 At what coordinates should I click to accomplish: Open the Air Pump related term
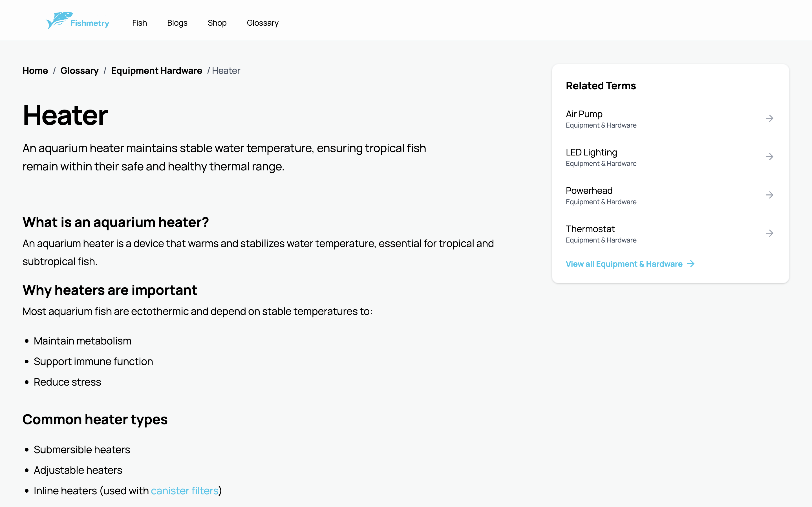point(584,114)
